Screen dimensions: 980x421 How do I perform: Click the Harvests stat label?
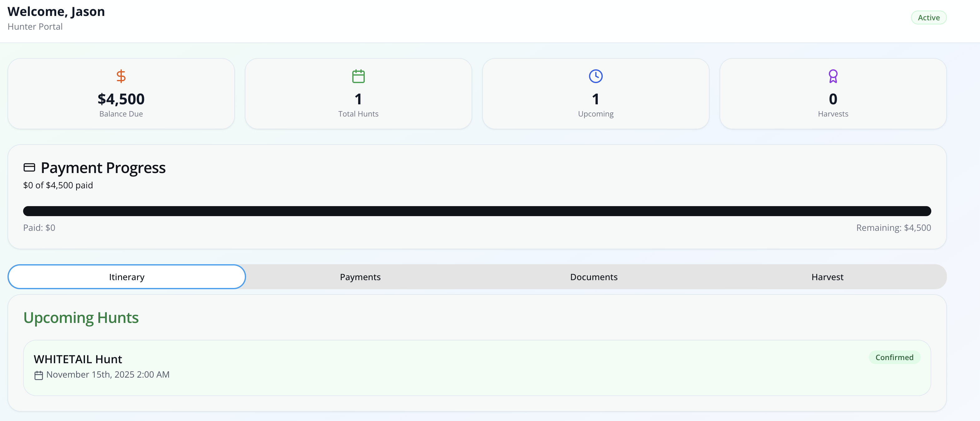pos(833,114)
